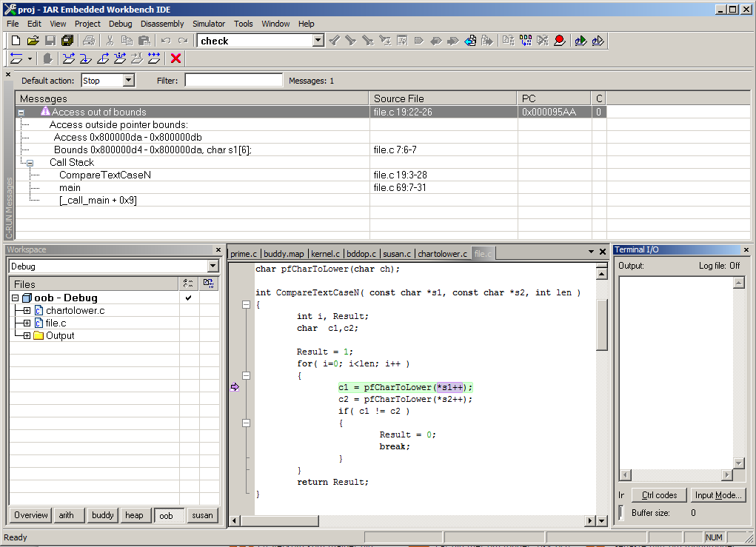Collapse the Access out of bounds message

coord(21,113)
